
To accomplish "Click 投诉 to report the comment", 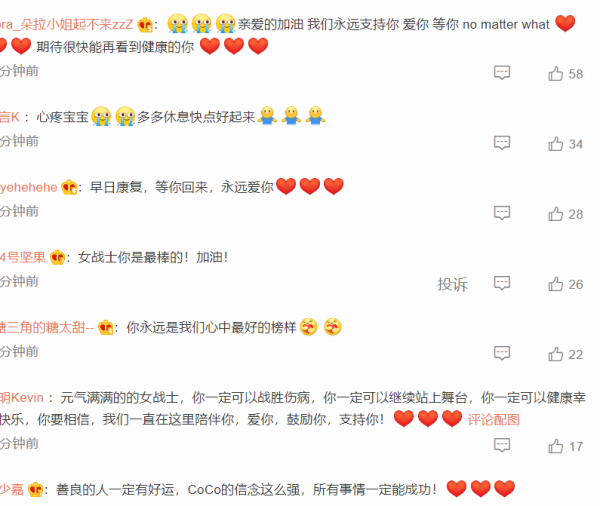I will point(452,284).
